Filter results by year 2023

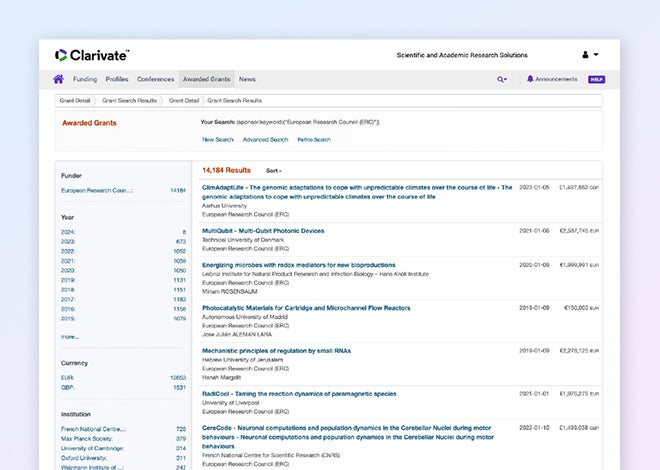coord(68,241)
